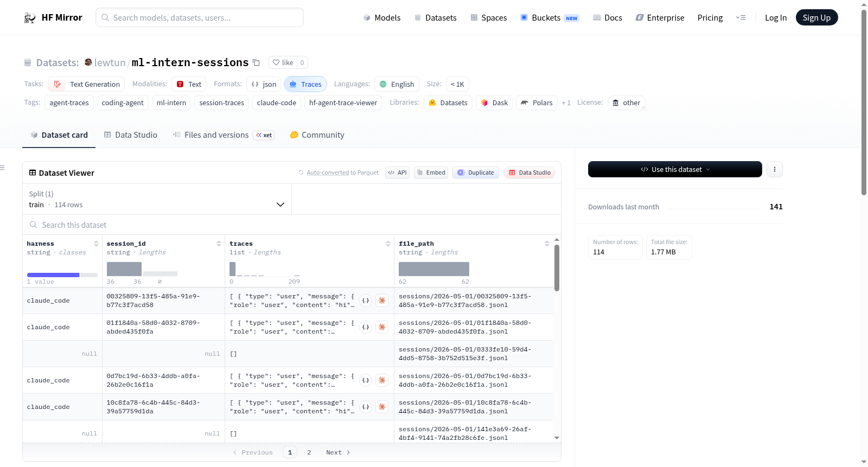Image resolution: width=868 pixels, height=467 pixels.
Task: Click the Duplicate button
Action: click(476, 172)
